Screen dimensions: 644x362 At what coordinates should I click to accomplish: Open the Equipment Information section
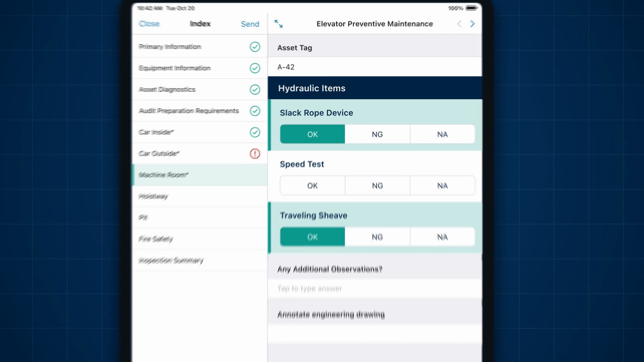[x=200, y=68]
